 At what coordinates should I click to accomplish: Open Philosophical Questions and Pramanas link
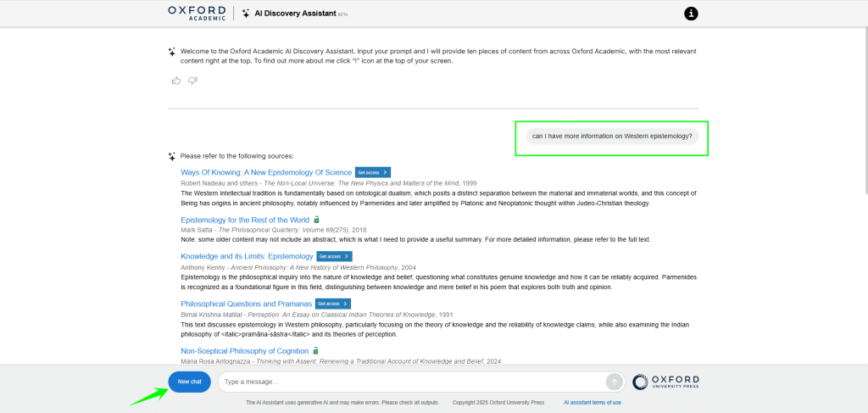(x=246, y=304)
